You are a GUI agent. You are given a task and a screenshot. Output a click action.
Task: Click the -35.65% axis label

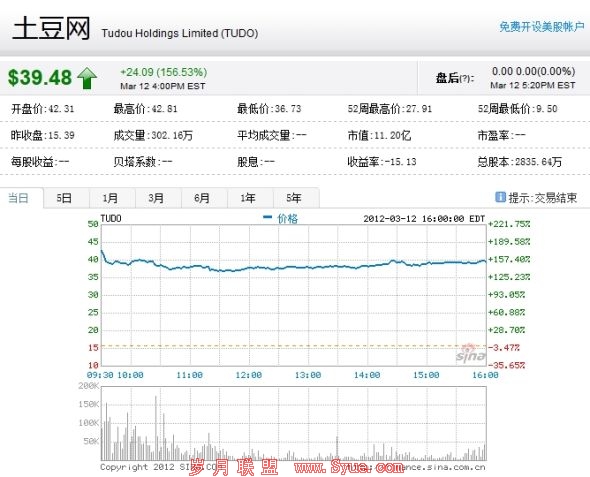point(507,365)
